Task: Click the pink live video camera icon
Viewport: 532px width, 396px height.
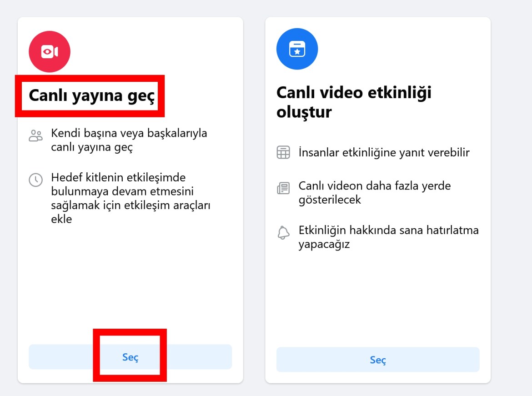Action: pyautogui.click(x=50, y=51)
